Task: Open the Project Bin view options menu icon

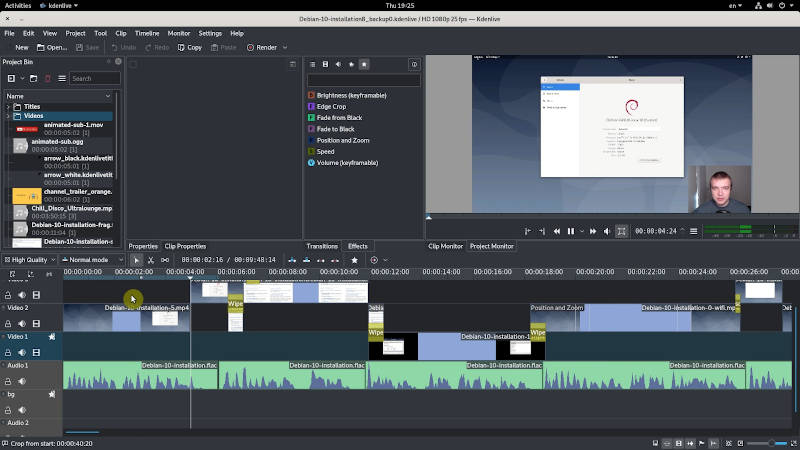Action: tap(62, 79)
